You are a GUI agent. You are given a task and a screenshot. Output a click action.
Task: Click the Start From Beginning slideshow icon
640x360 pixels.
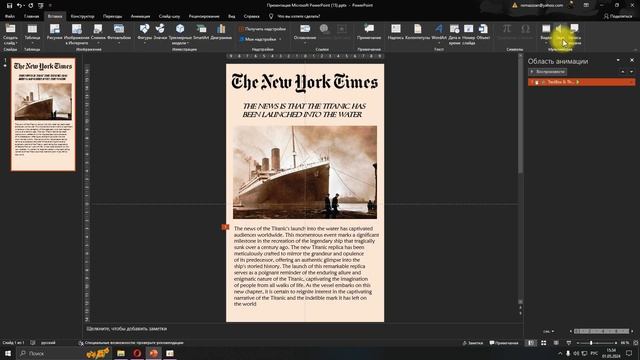pyautogui.click(x=41, y=5)
